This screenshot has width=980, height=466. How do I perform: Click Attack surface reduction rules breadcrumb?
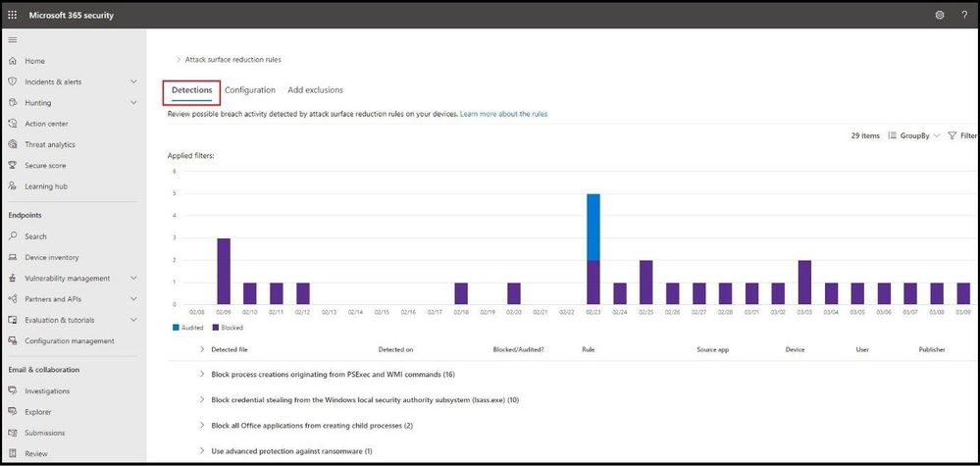(233, 59)
